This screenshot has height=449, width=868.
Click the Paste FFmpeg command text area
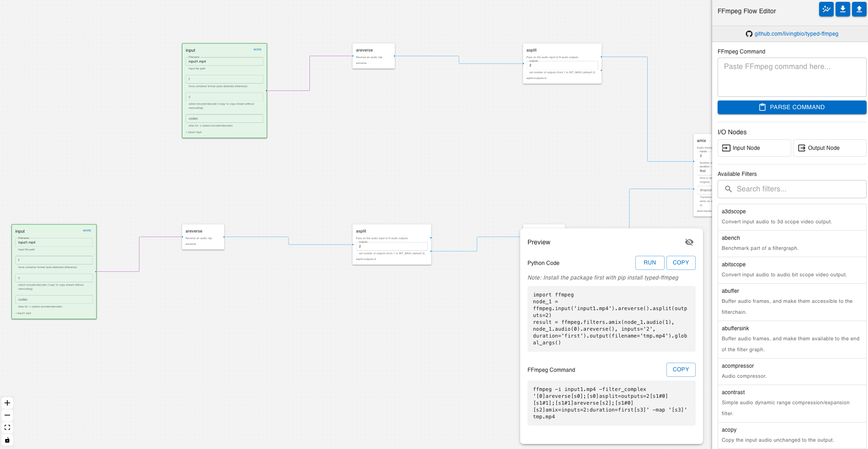pyautogui.click(x=792, y=77)
